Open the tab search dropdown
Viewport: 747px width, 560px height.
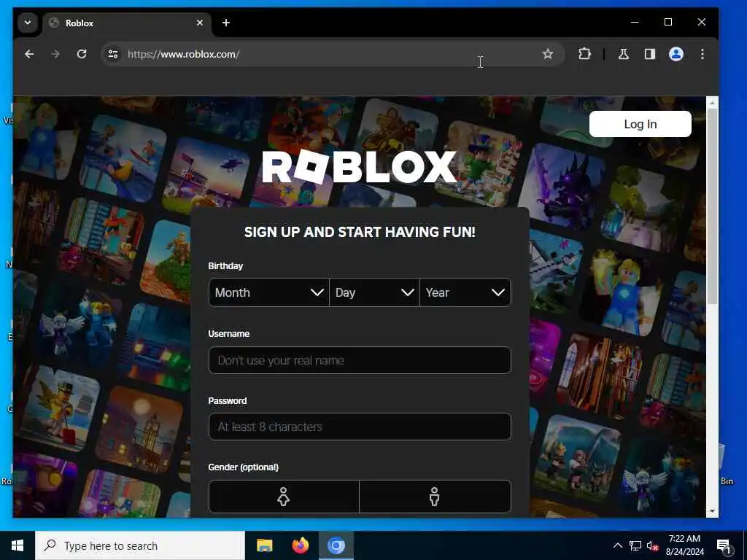28,23
